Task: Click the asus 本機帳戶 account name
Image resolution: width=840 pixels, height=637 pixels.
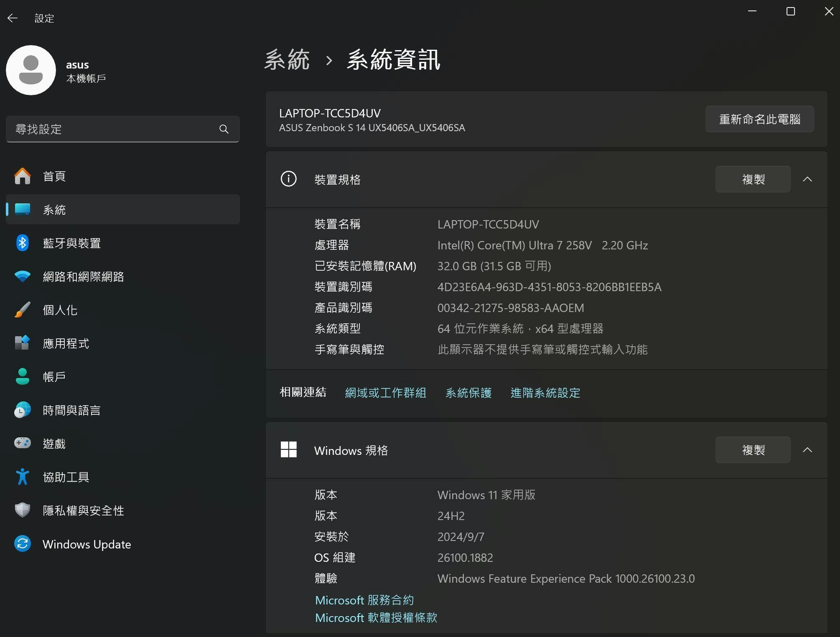Action: [86, 71]
